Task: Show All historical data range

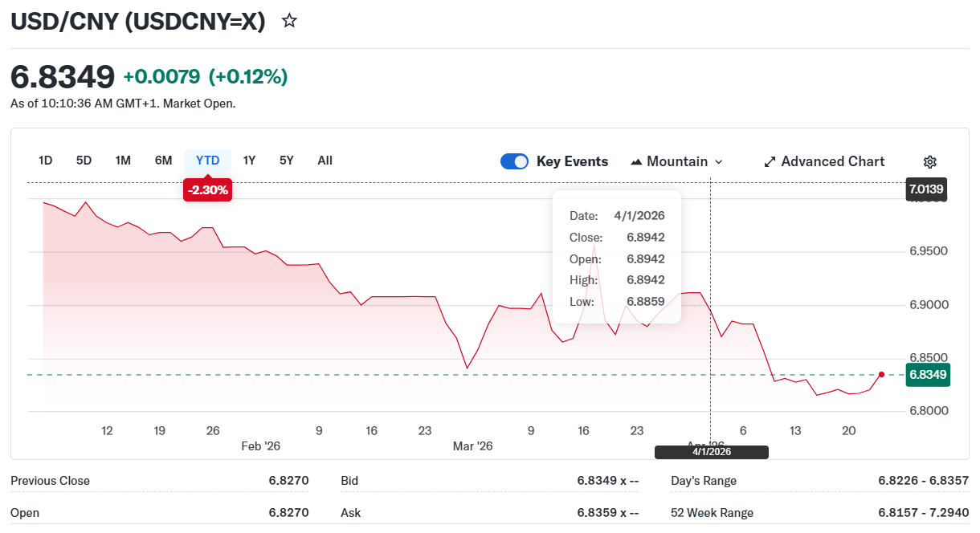Action: pos(325,161)
